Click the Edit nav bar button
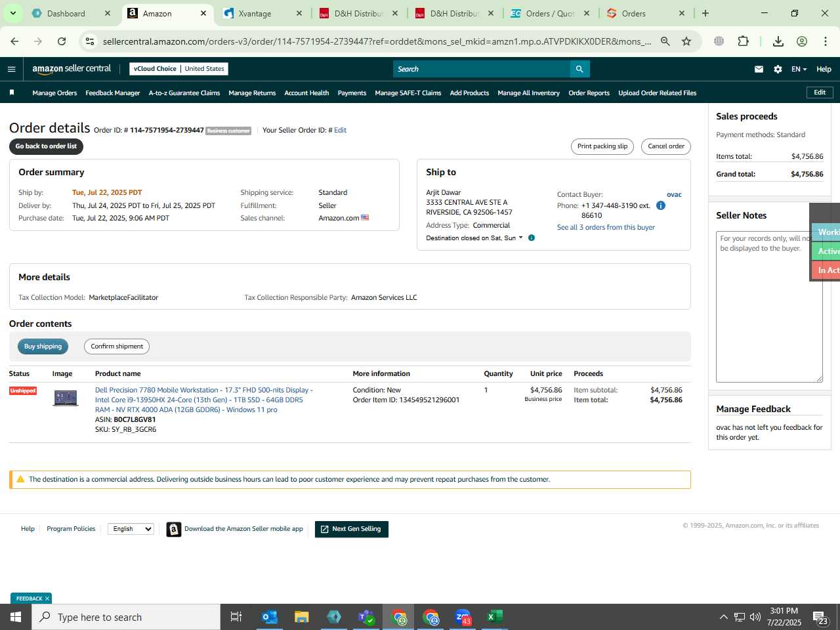The width and height of the screenshot is (840, 630). pyautogui.click(x=820, y=93)
